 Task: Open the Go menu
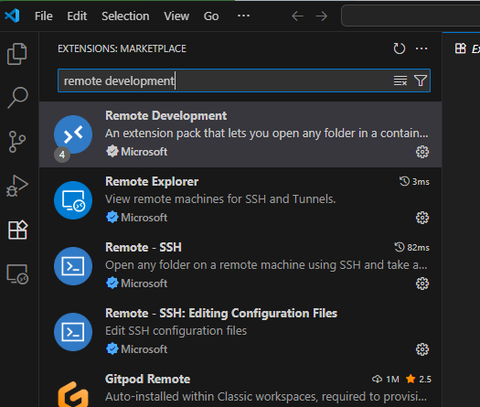(x=211, y=16)
